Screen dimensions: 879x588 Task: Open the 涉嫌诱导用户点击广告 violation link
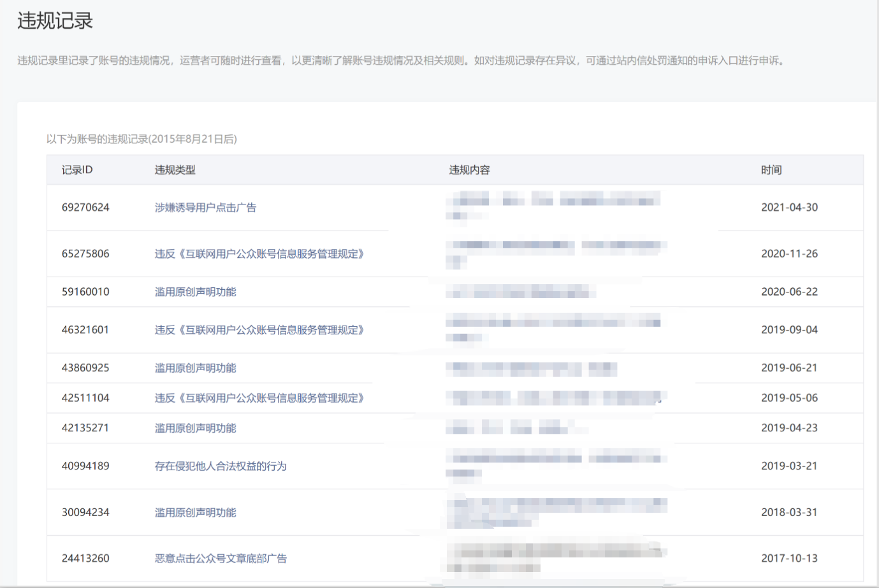pyautogui.click(x=205, y=208)
